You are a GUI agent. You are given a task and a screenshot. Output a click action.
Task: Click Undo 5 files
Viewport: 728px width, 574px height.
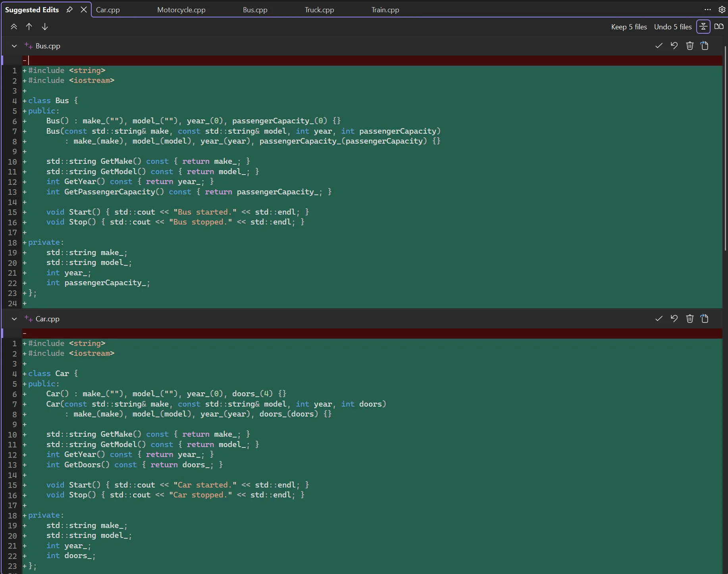click(673, 27)
